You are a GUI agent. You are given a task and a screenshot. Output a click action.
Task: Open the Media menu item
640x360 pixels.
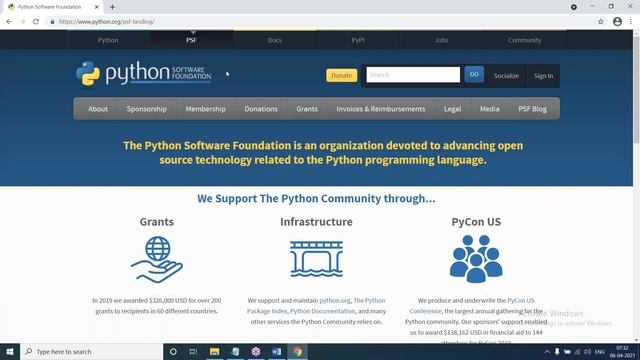click(x=489, y=109)
